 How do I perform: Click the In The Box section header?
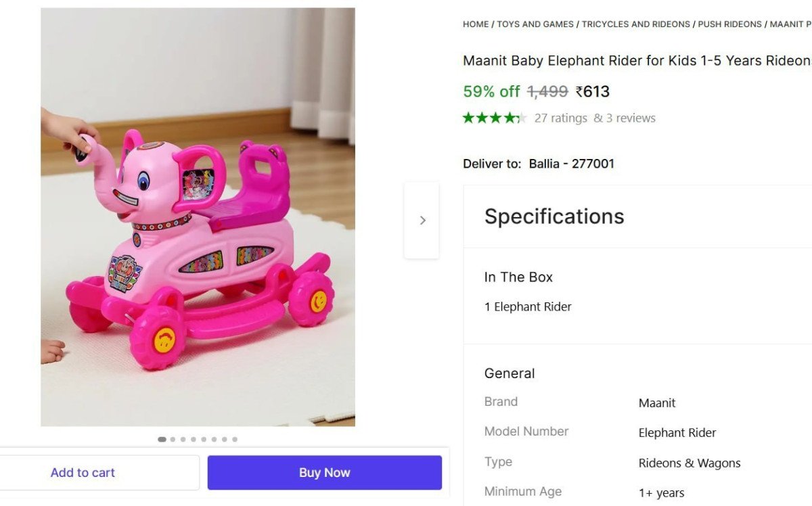518,277
